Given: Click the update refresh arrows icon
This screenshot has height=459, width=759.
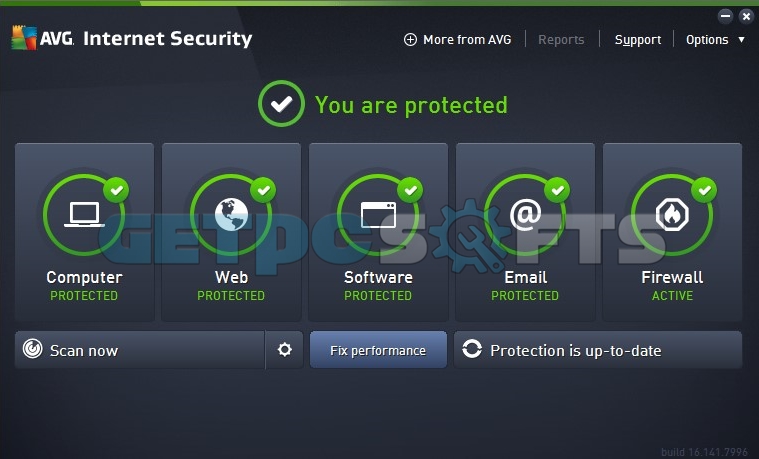Looking at the screenshot, I should [472, 349].
